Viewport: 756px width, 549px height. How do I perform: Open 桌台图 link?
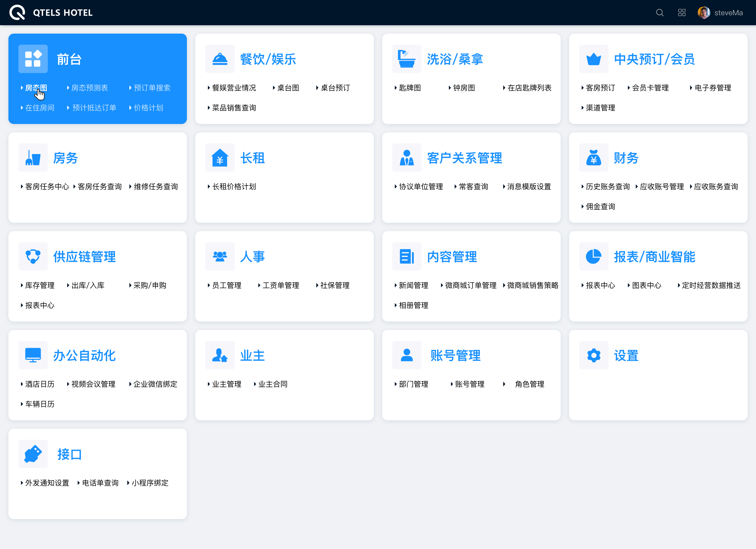point(288,88)
